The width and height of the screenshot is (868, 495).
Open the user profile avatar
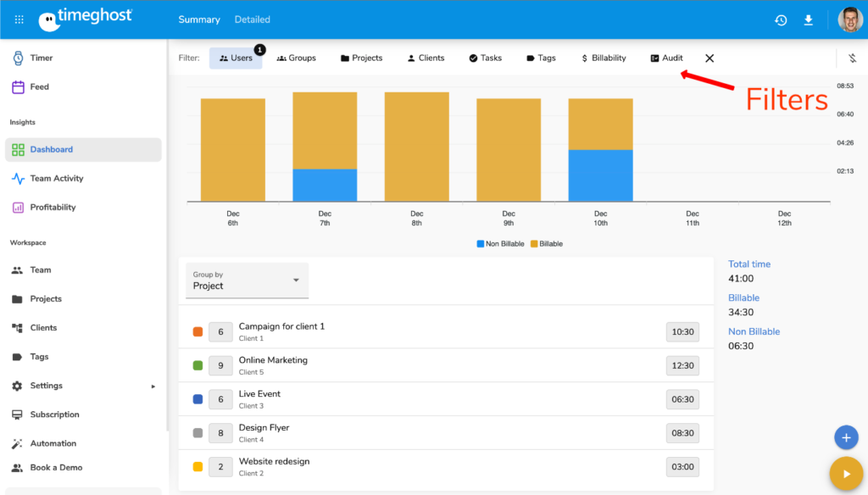point(849,19)
